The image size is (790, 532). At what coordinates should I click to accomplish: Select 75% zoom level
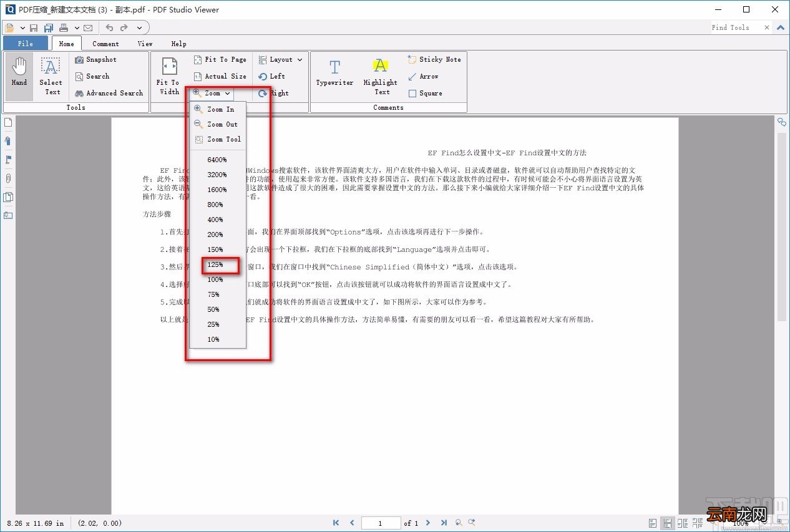[218, 294]
